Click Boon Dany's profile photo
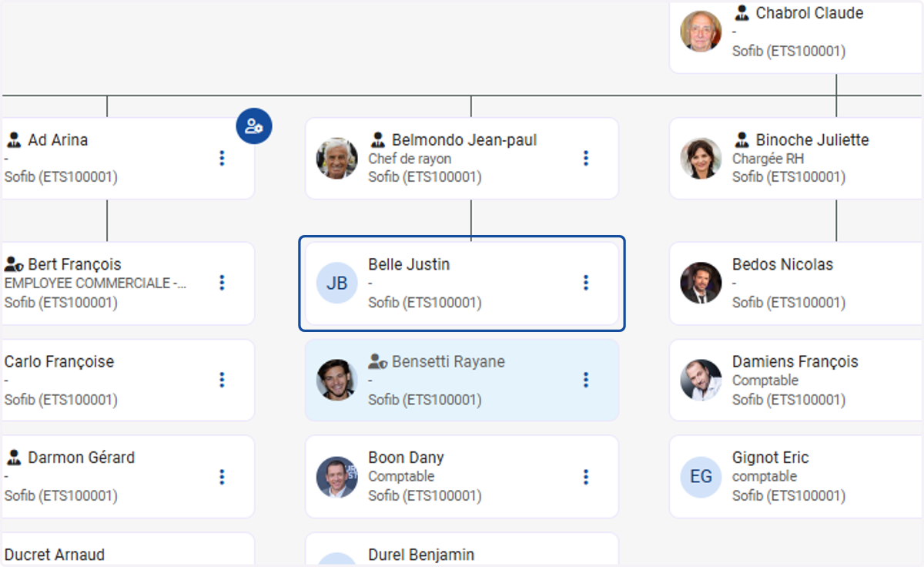924x567 pixels. point(337,477)
